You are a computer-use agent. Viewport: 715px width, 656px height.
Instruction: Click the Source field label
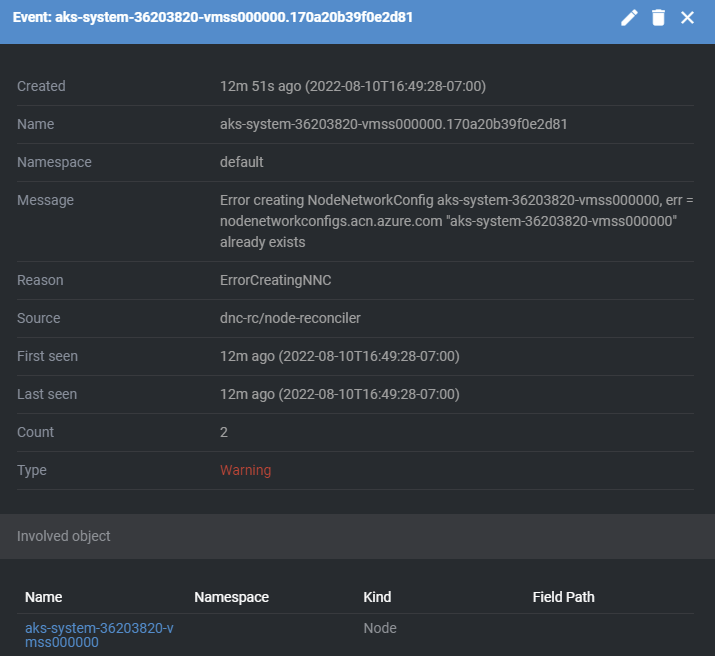[x=38, y=318]
